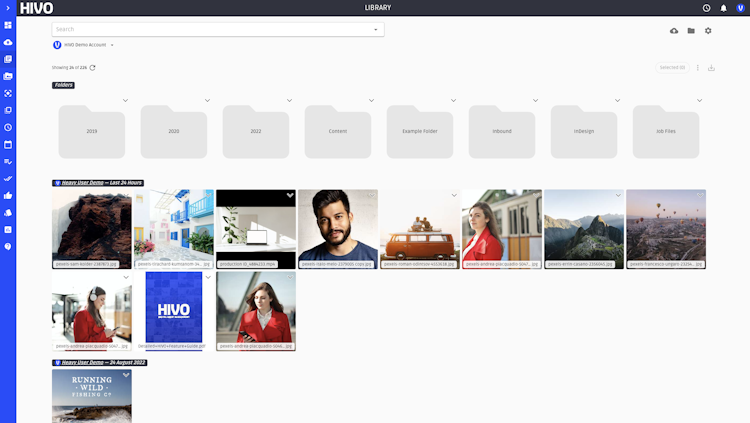Screen dimensions: 750x423
Task: Open the hot air balloons thumbnail
Action: [666, 229]
